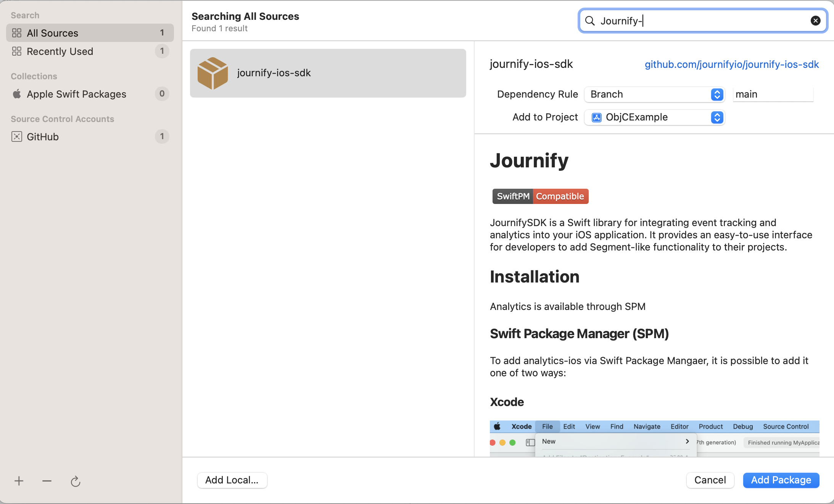Click the plus icon to add source

(19, 481)
